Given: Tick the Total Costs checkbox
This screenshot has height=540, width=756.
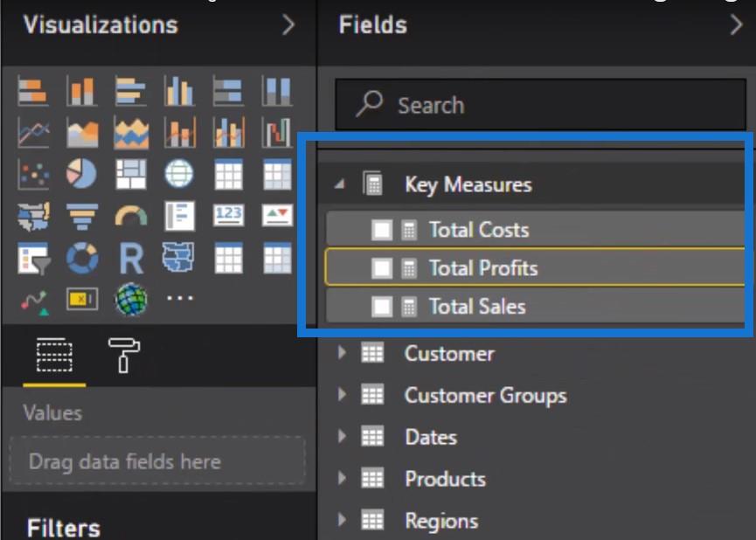Looking at the screenshot, I should 382,230.
